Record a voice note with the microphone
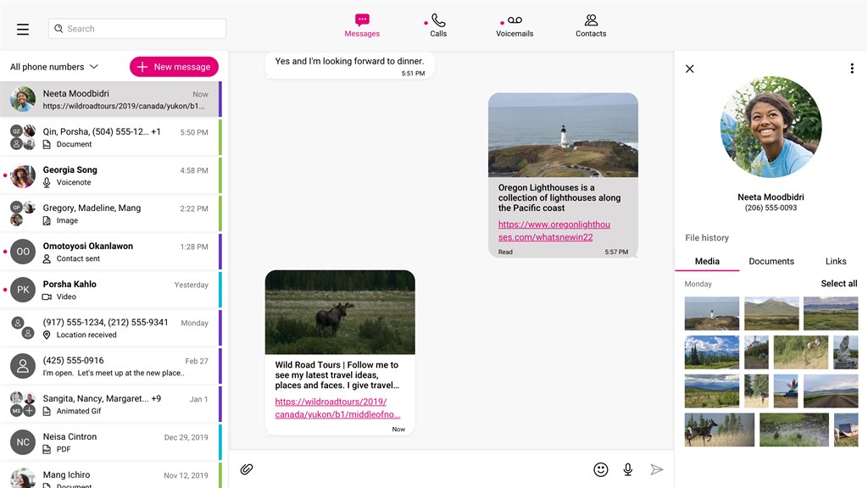The height and width of the screenshot is (488, 868). pyautogui.click(x=628, y=469)
